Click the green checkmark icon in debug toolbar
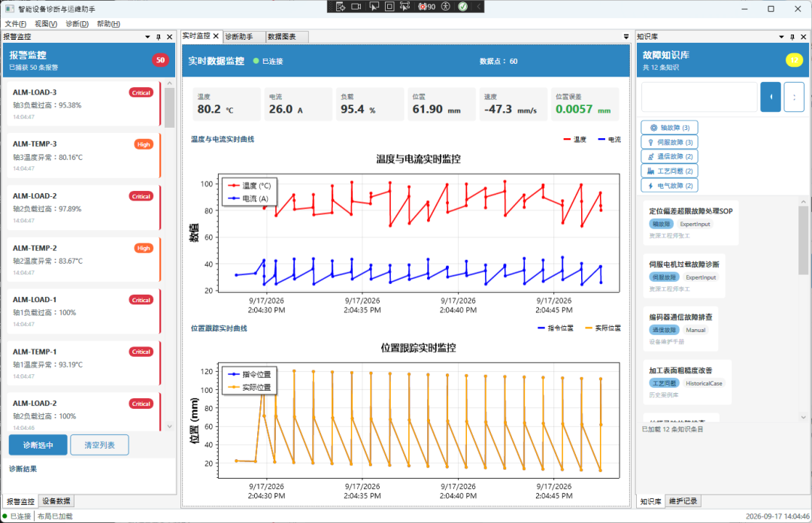Image resolution: width=812 pixels, height=523 pixels. pos(463,7)
